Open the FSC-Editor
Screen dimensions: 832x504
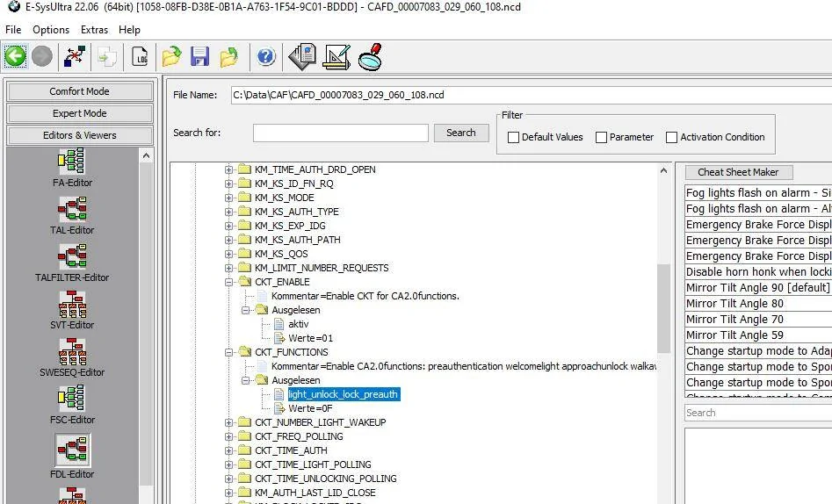point(72,406)
